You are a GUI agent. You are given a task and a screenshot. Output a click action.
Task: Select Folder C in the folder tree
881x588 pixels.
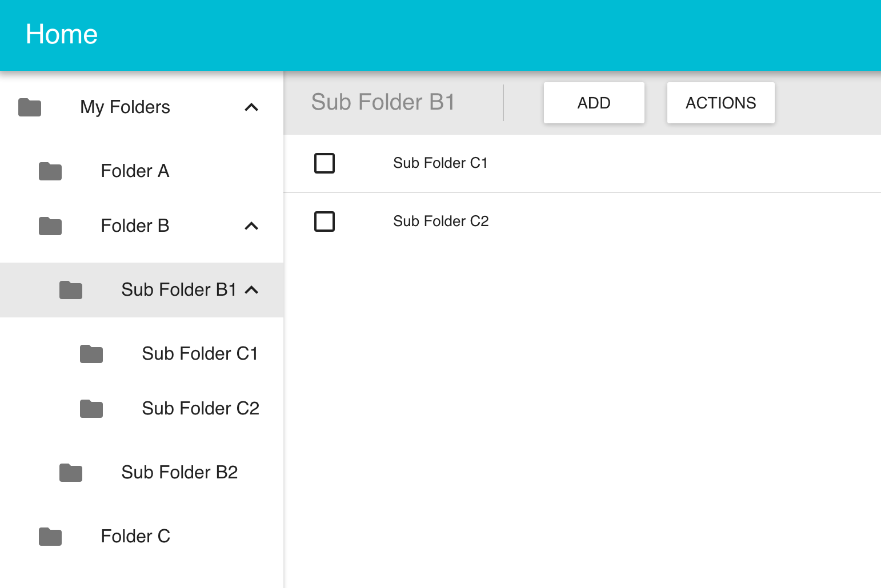click(135, 536)
